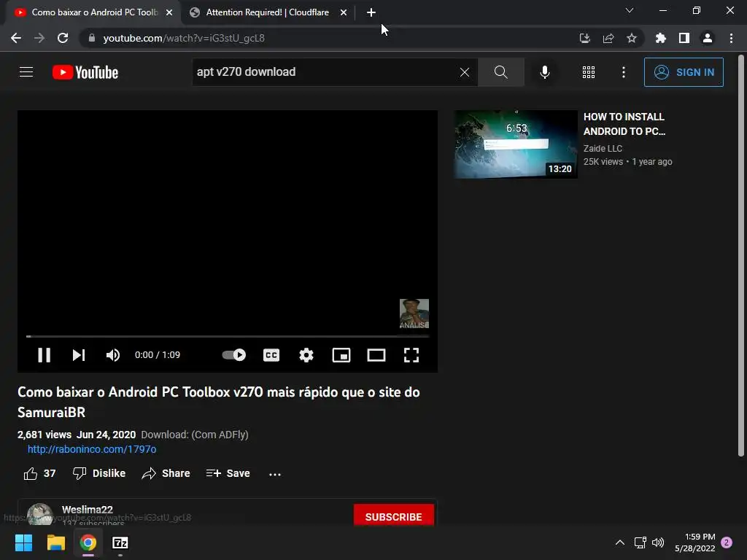Pause the video
747x560 pixels.
point(44,355)
